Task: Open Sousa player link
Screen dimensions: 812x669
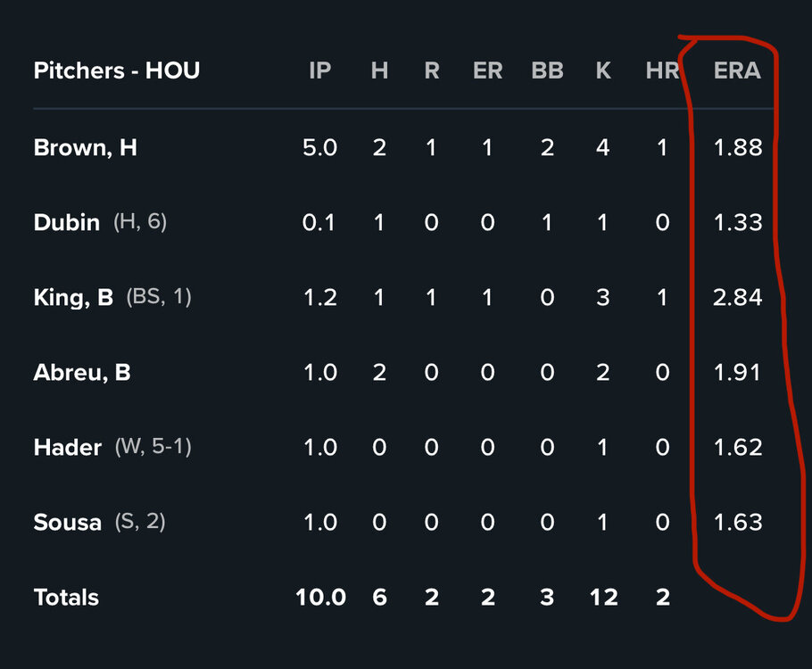Action: tap(68, 522)
